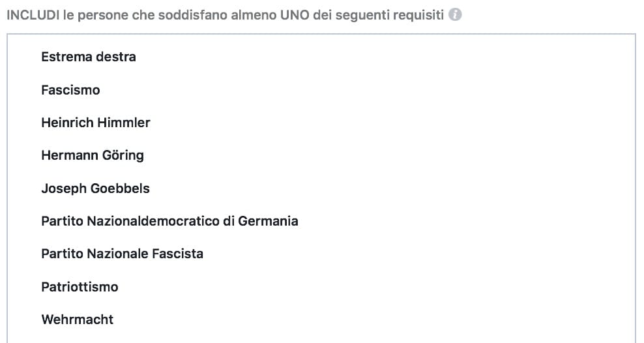Choose the Hermann Göring entry
This screenshot has width=644, height=343.
click(x=92, y=155)
